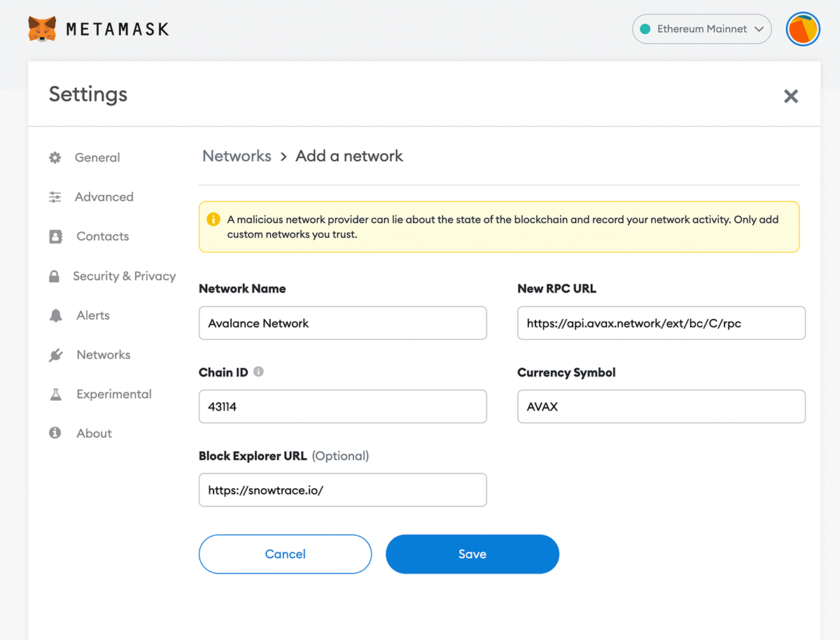Click the METAMASK wordmark text

pos(118,29)
